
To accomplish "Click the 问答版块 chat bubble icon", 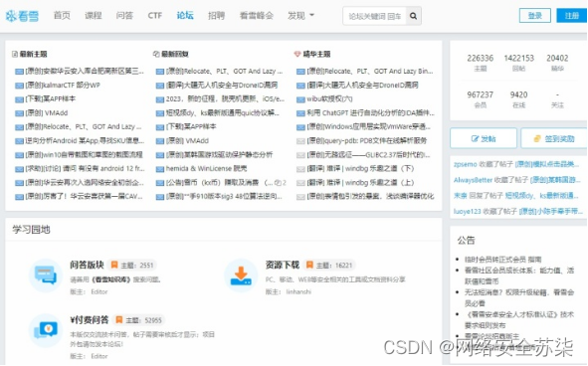I will [46, 275].
